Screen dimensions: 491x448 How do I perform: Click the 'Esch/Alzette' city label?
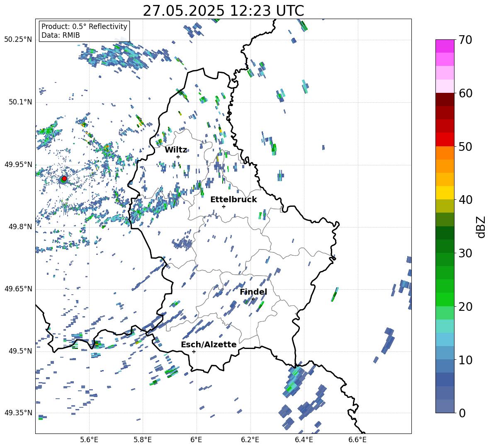tap(209, 344)
